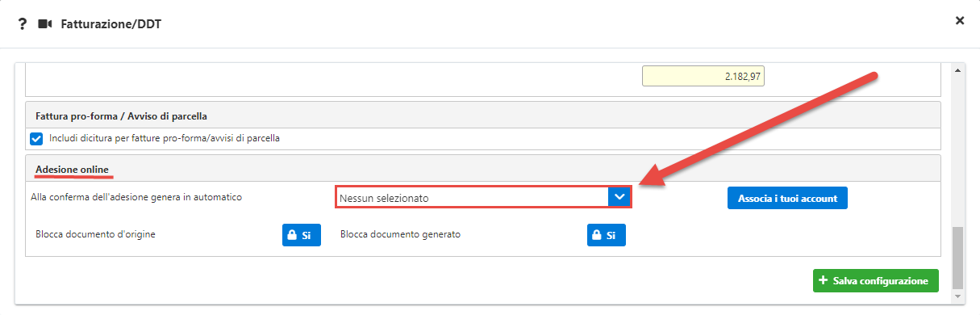980x315 pixels.
Task: Open help via the question mark icon
Action: coord(22,23)
